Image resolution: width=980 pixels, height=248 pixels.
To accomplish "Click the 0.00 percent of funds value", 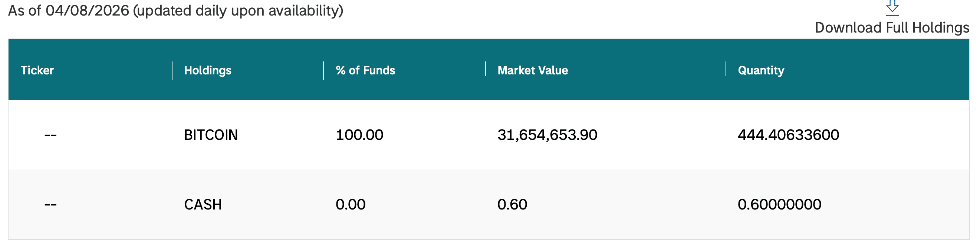I will (350, 204).
